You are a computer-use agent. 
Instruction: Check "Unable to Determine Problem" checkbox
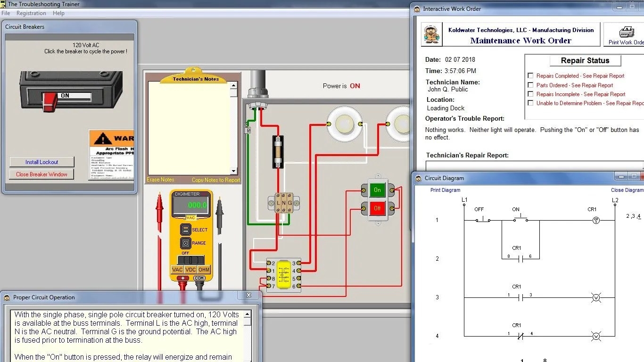tap(530, 103)
